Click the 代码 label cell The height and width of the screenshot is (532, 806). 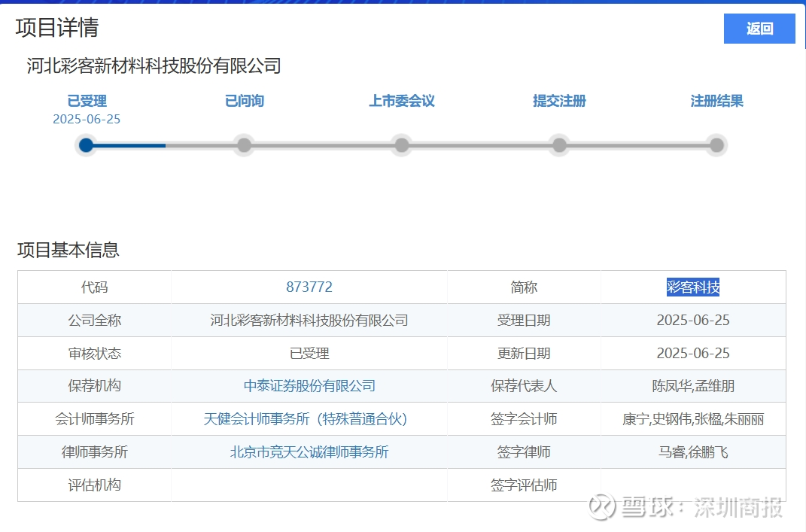(95, 287)
